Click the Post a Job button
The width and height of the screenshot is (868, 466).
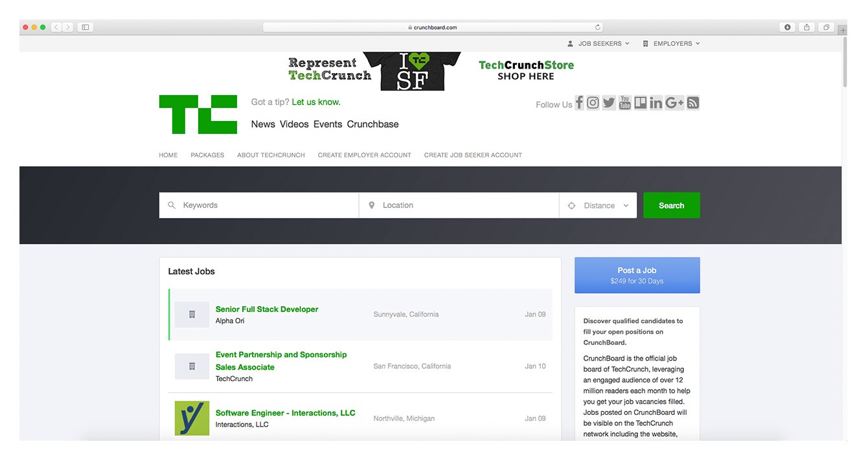pos(637,276)
